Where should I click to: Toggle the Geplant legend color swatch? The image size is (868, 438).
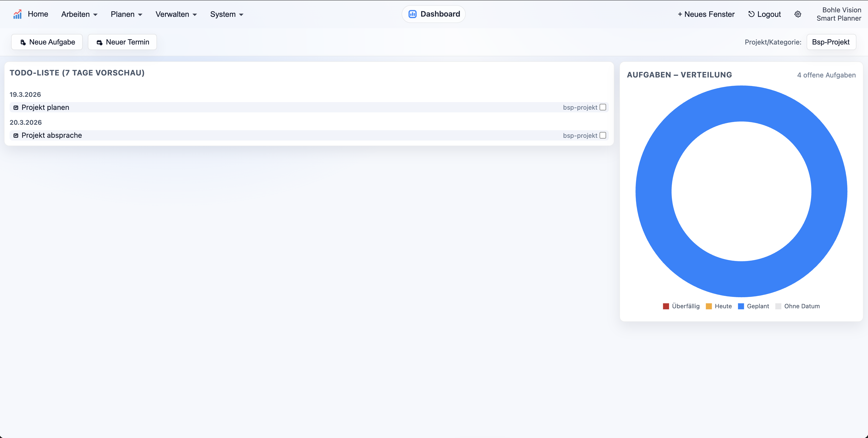pyautogui.click(x=741, y=306)
